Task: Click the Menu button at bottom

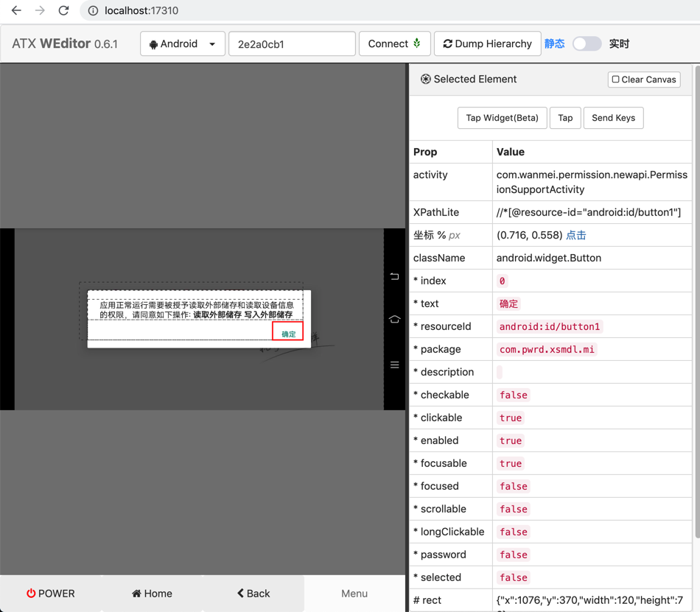Action: (x=354, y=594)
